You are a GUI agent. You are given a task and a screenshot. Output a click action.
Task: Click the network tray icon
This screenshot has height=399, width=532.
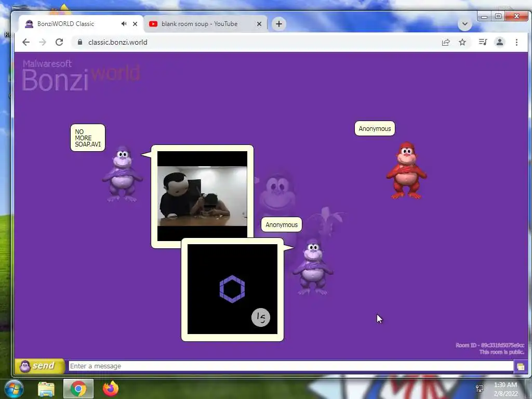(x=480, y=389)
